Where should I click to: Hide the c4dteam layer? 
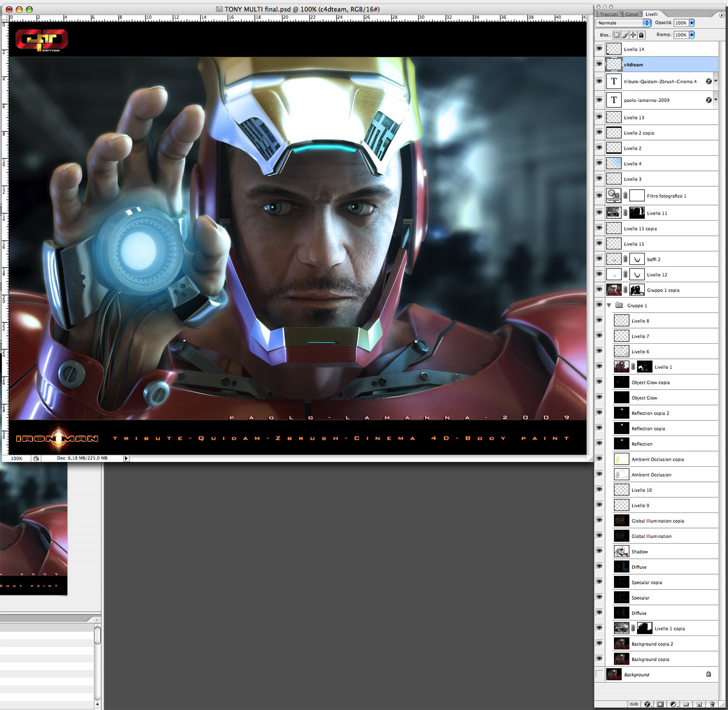coord(599,64)
